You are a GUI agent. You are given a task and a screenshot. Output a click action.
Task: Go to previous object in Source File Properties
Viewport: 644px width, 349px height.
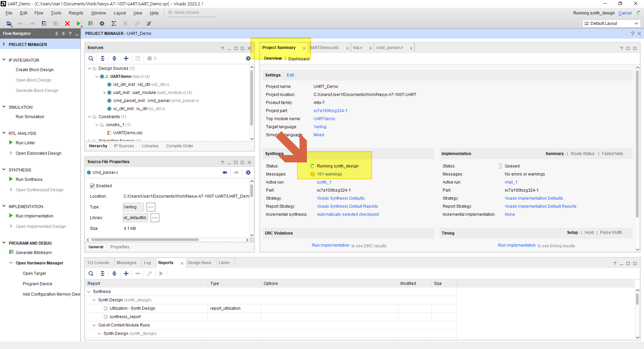point(225,172)
